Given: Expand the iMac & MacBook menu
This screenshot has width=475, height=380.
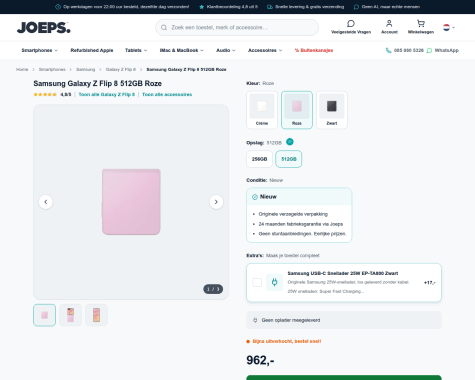Looking at the screenshot, I should (182, 50).
